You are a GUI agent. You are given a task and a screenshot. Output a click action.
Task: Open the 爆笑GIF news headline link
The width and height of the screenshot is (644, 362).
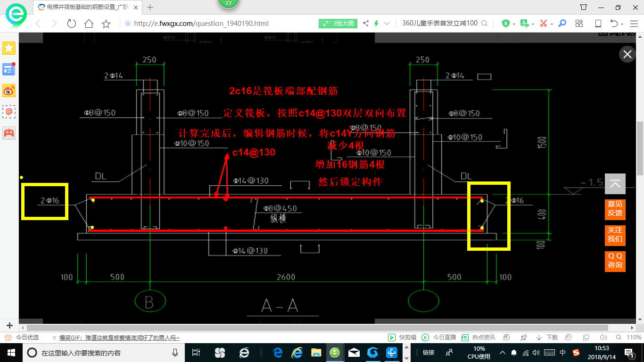point(119,337)
